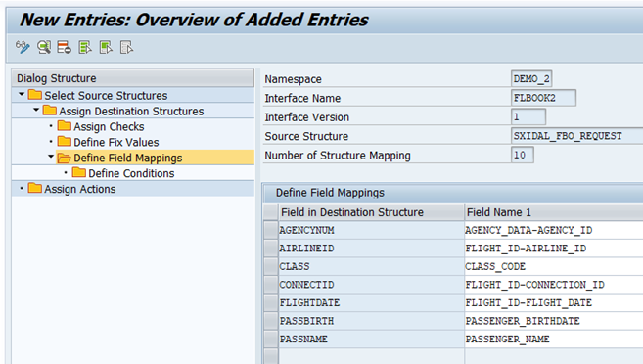The image size is (643, 364).
Task: Click the CLASS_CODE cell
Action: point(554,266)
